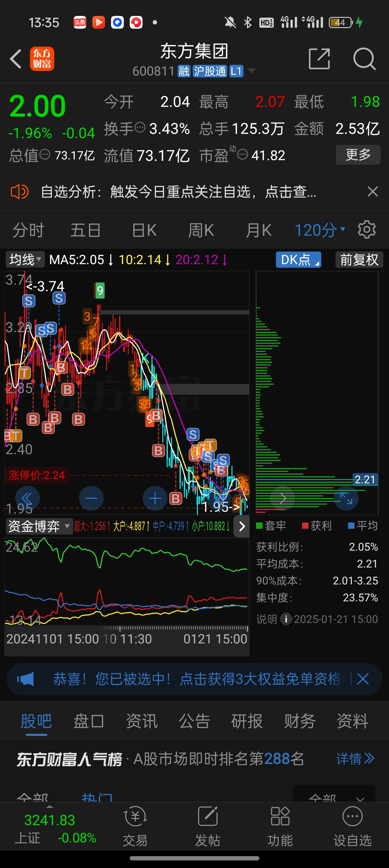The image size is (389, 868).
Task: Zoom in chart with plus button
Action: [155, 498]
